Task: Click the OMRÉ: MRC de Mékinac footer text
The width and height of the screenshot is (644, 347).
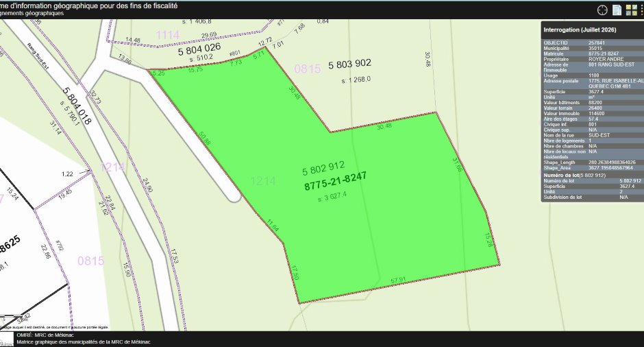Action: [x=45, y=335]
